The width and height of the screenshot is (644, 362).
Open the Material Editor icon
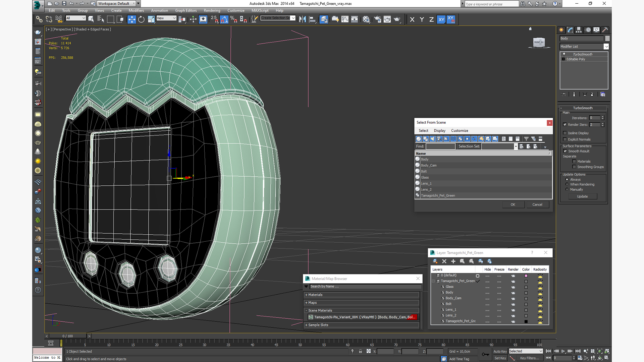366,19
